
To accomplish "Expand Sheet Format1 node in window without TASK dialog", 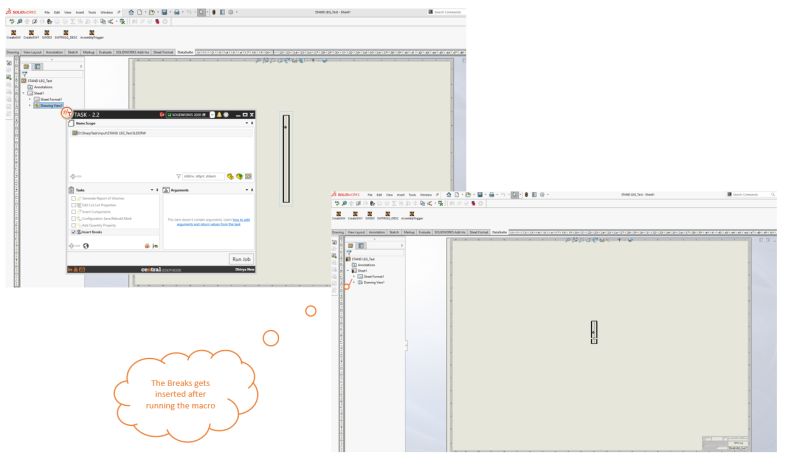I will click(x=354, y=277).
